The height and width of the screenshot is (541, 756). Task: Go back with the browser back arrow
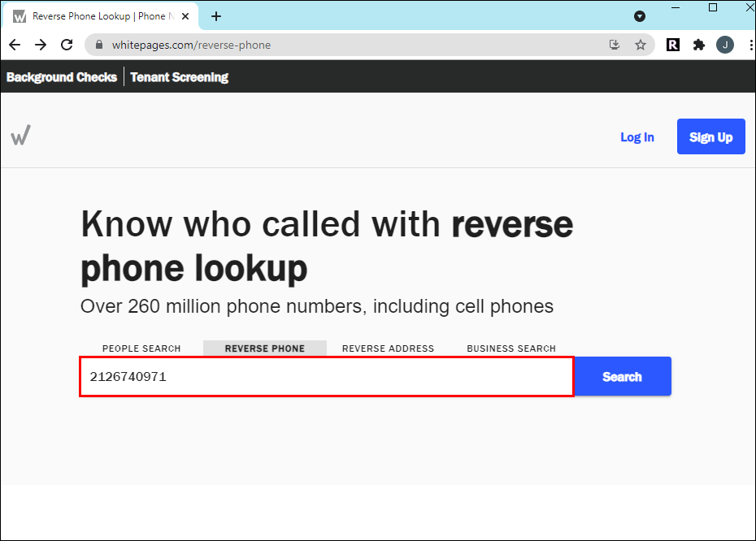coord(15,45)
